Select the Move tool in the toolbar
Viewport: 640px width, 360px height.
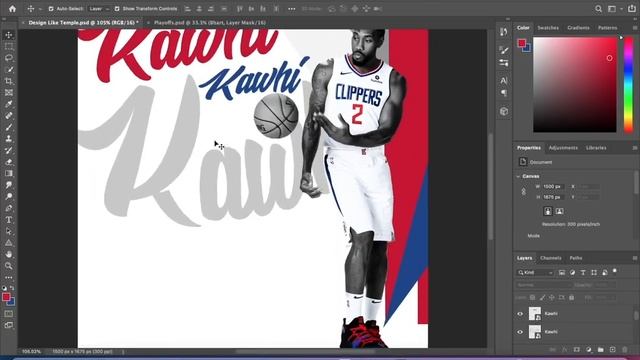pyautogui.click(x=9, y=35)
